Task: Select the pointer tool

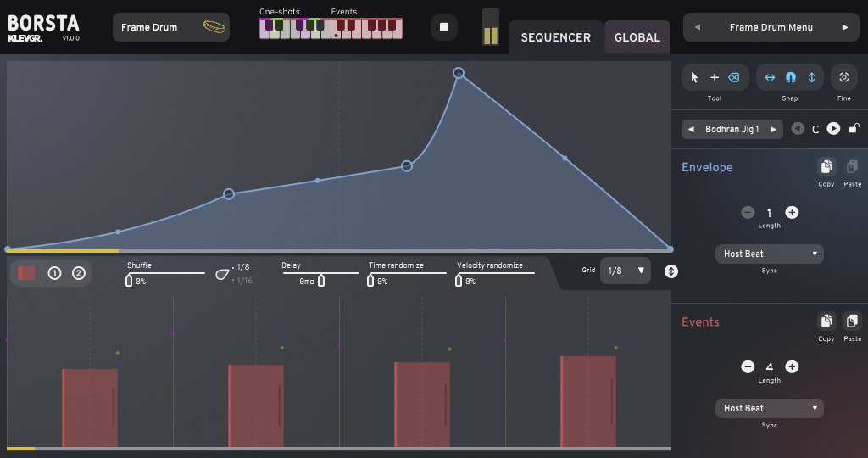Action: tap(694, 77)
